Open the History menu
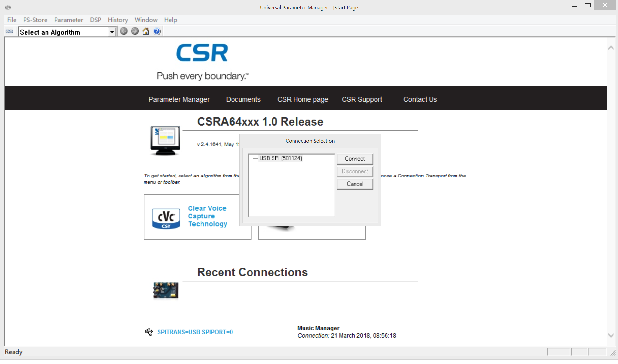The height and width of the screenshot is (364, 618). pyautogui.click(x=118, y=20)
